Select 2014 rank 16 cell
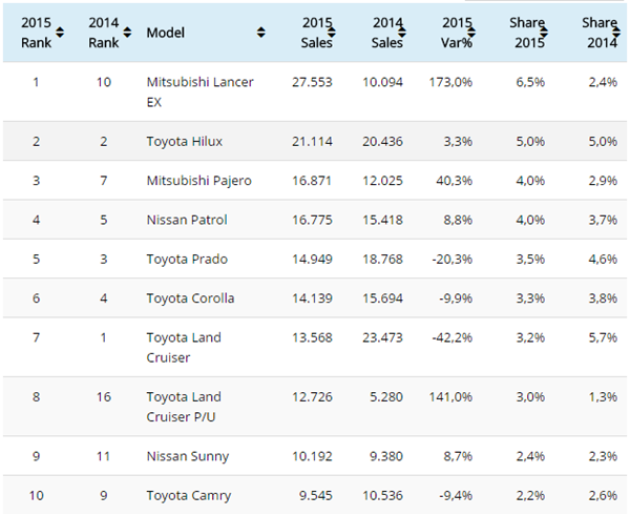 coord(104,397)
